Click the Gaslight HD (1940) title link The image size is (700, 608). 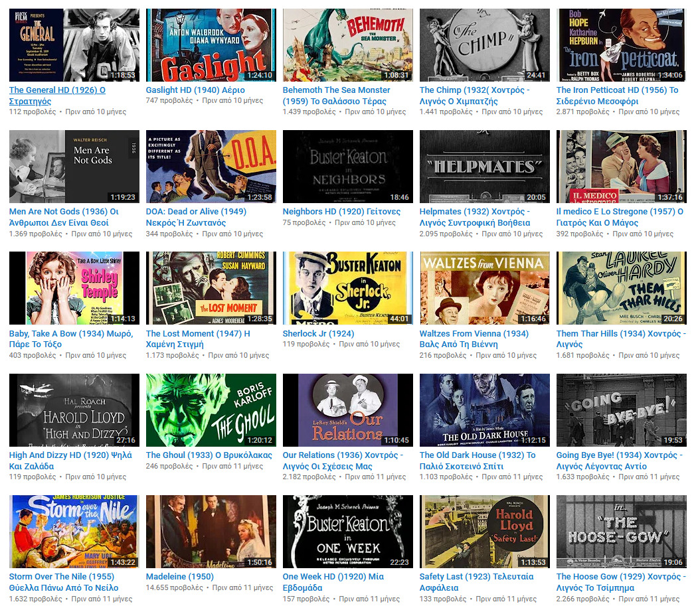(x=195, y=90)
